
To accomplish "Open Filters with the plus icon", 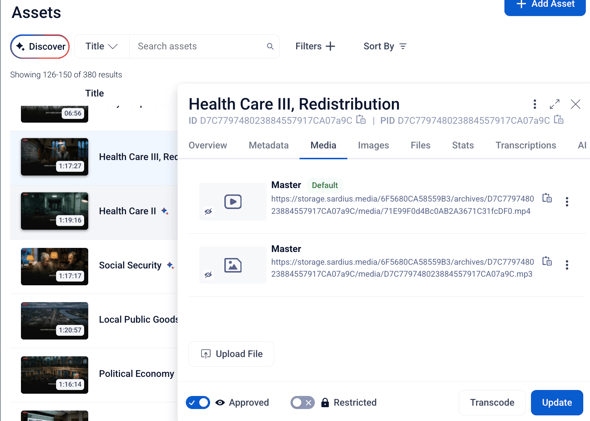I will (x=315, y=46).
